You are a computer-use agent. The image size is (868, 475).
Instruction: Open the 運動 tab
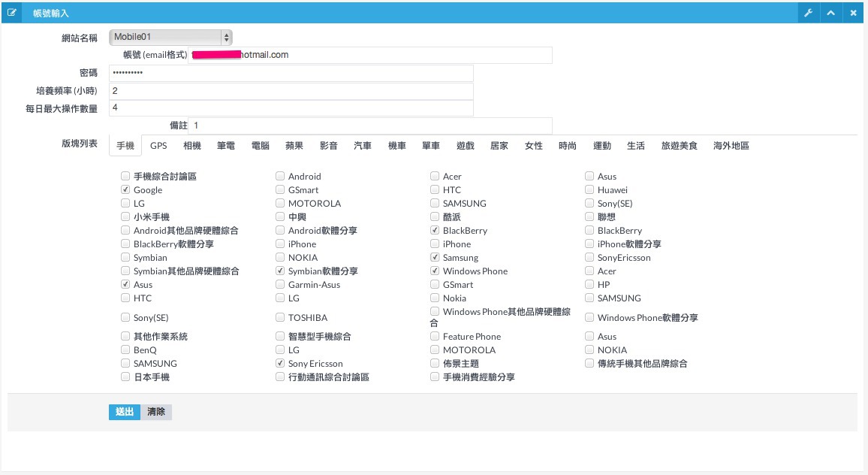(x=601, y=146)
